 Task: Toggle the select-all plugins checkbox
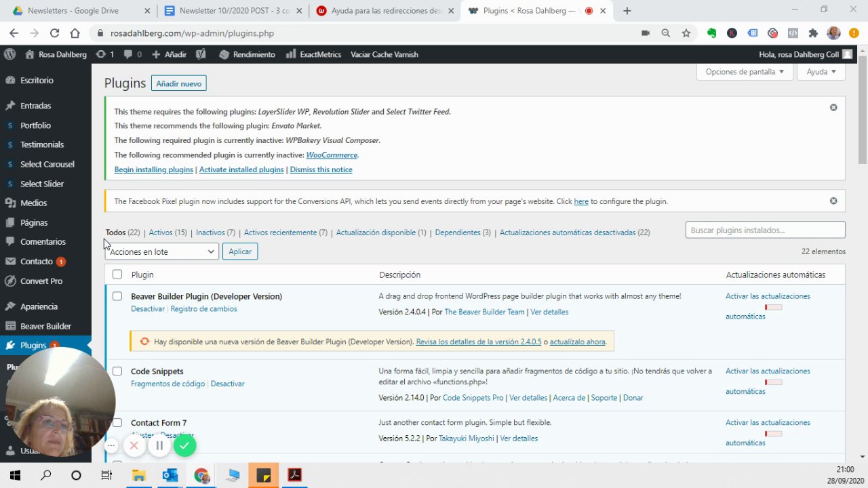click(x=117, y=274)
